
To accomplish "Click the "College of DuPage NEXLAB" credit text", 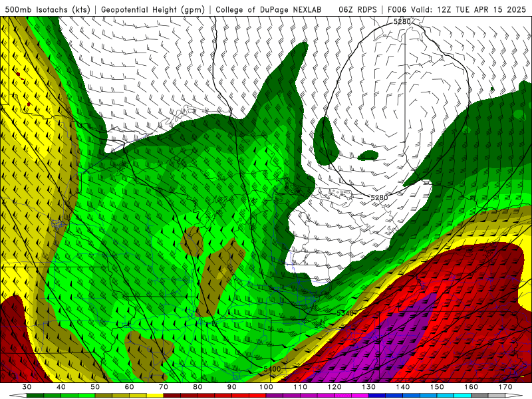I will coord(269,9).
